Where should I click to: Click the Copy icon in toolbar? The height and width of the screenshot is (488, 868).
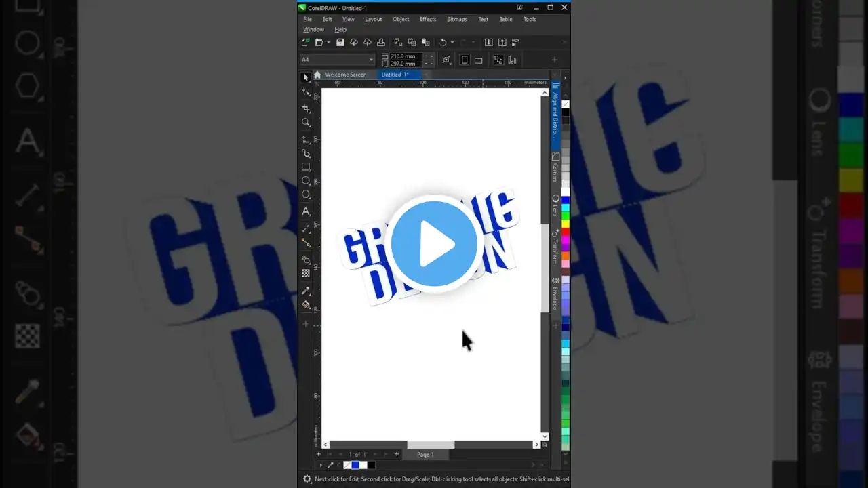tap(412, 42)
